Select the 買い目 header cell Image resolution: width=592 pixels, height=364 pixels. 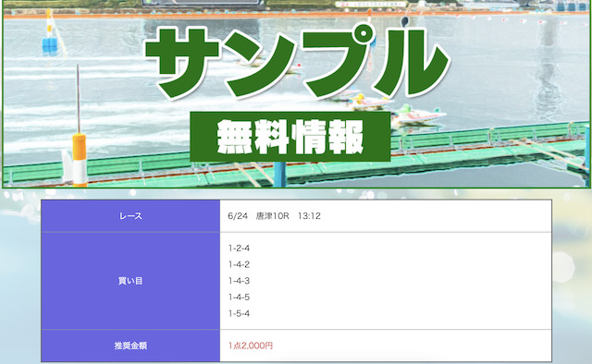point(130,281)
